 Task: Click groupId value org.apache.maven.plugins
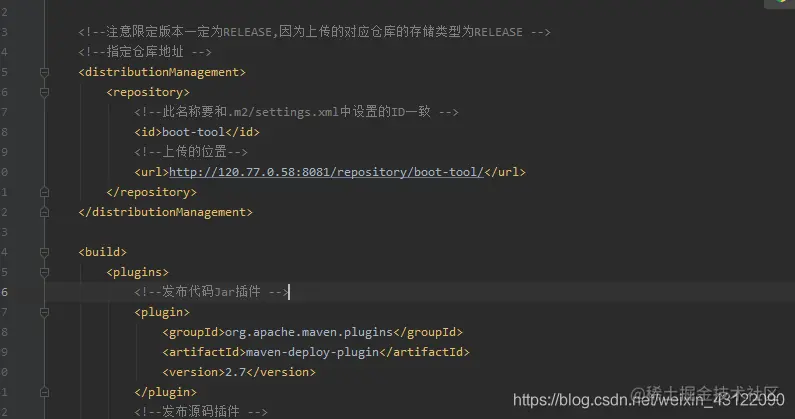tap(309, 332)
